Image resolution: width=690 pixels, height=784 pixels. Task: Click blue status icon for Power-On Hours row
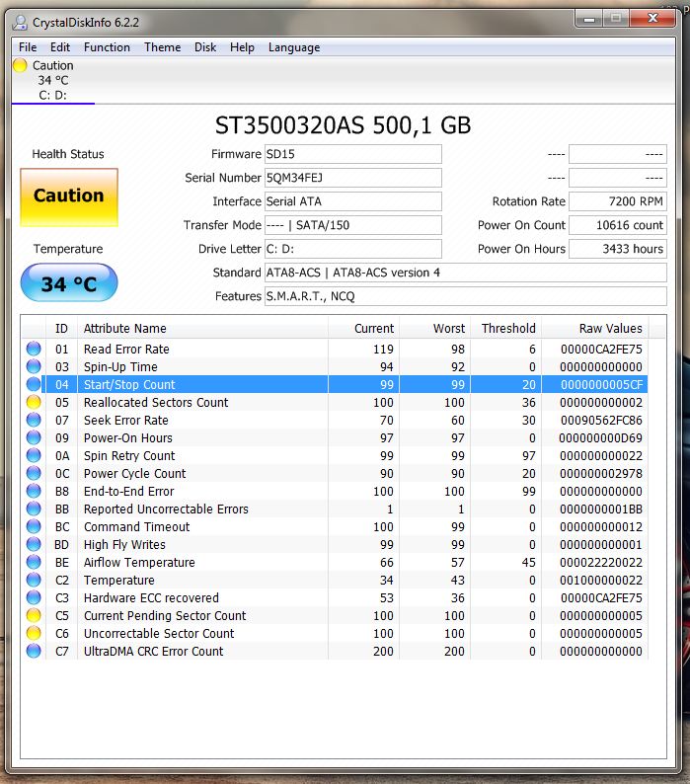(34, 437)
